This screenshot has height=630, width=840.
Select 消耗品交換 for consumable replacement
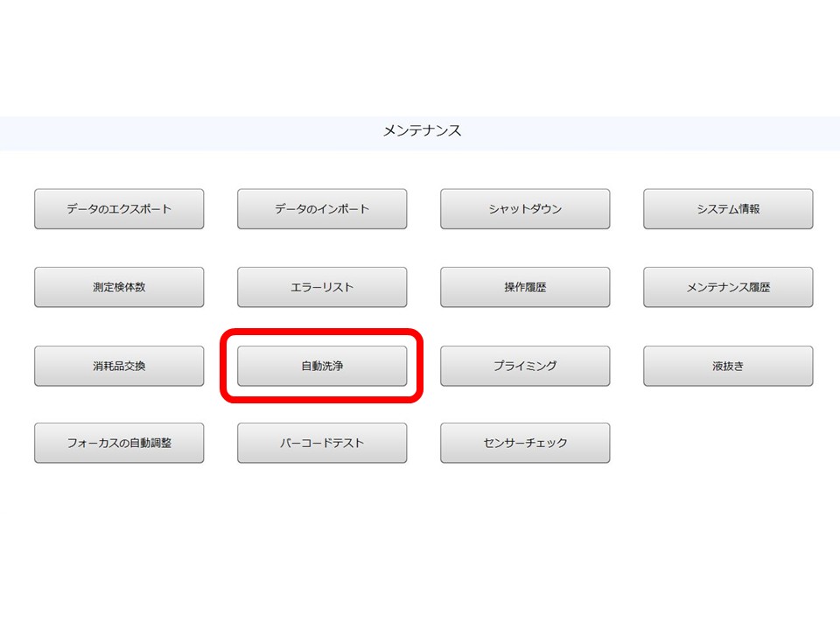click(118, 365)
